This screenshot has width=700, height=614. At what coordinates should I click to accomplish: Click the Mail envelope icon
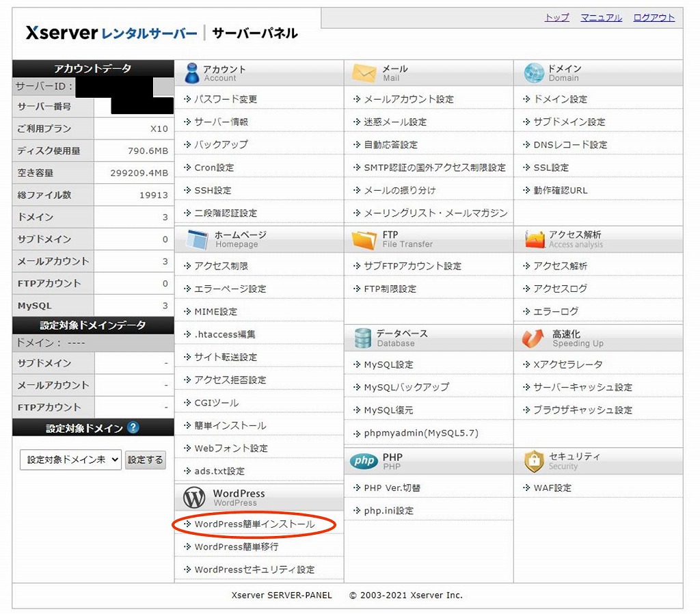coord(364,73)
